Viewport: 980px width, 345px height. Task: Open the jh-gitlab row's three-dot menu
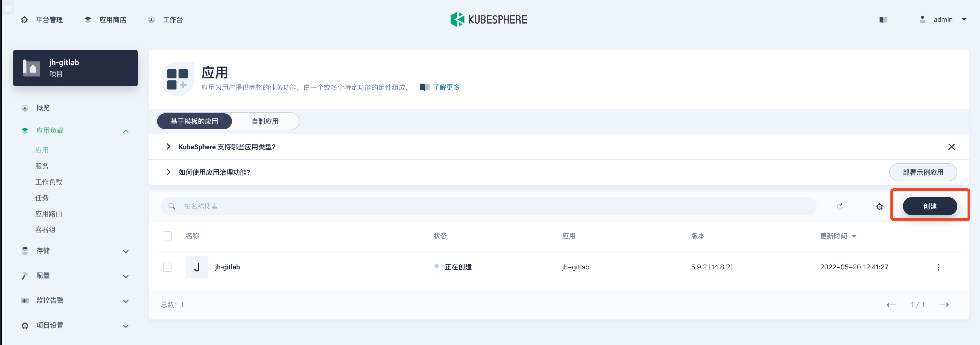click(938, 267)
